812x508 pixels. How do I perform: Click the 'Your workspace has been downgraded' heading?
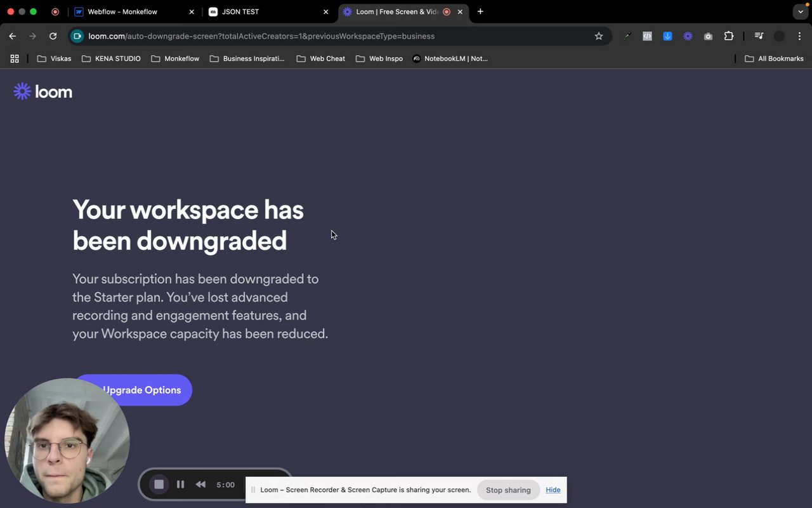188,225
